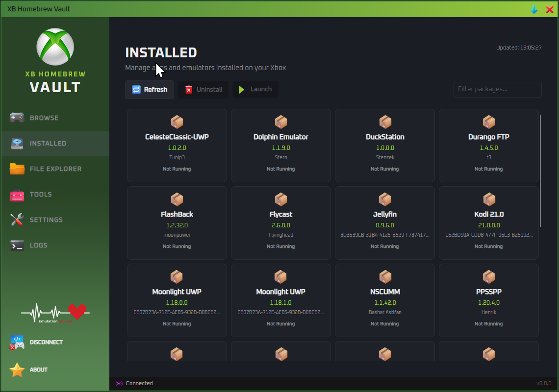Viewport: 559px width, 392px height.
Task: Click Moonlight UWP 1.18.1.0 version text
Action: tap(281, 302)
